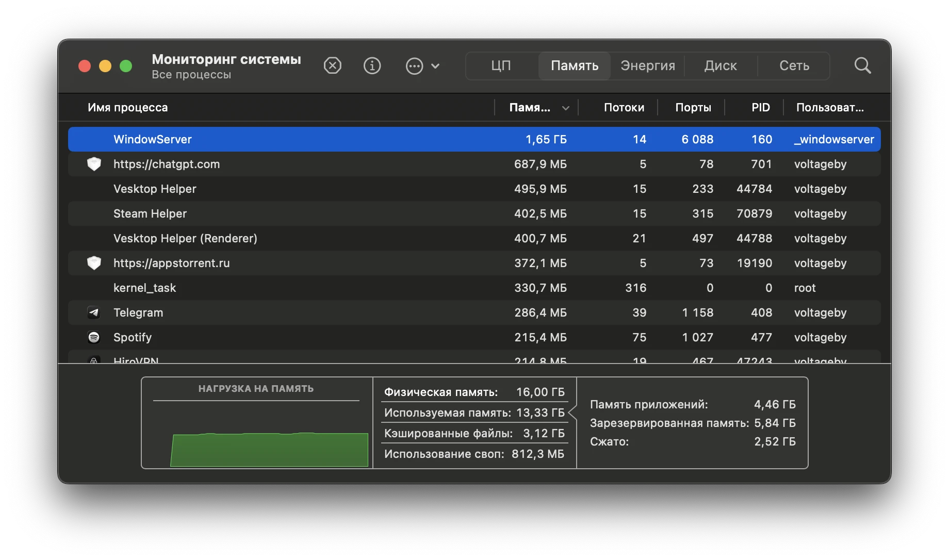Click the root user cell
Image resolution: width=949 pixels, height=560 pixels.
click(805, 288)
